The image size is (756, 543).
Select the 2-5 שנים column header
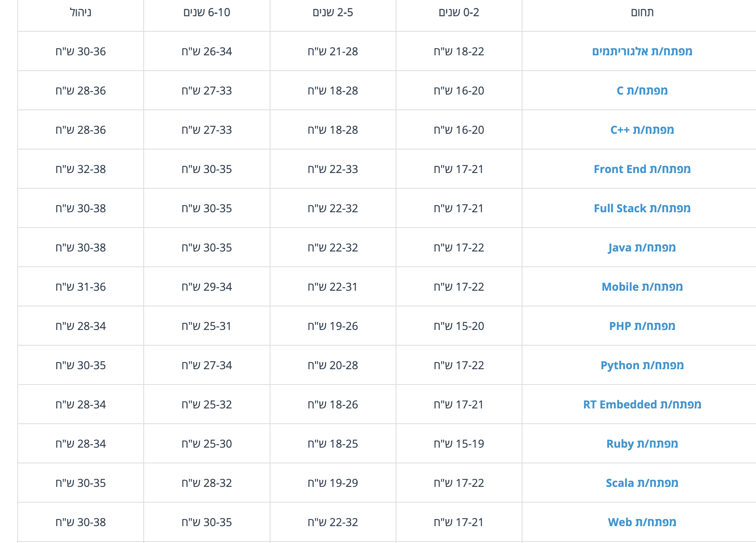coord(332,13)
